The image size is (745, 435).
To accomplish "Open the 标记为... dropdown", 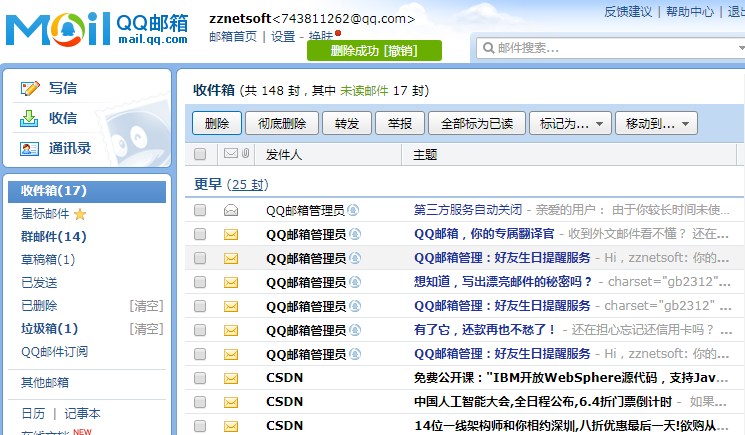I will [571, 123].
